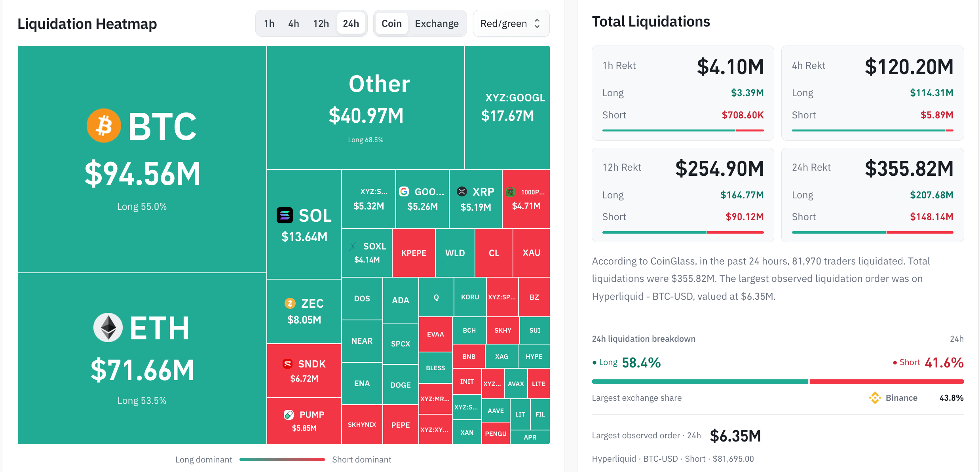Click the Google logo in the GOO tile
The image size is (980, 472).
tap(404, 192)
